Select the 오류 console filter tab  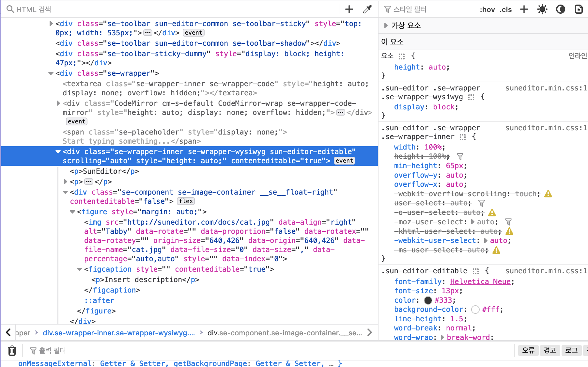pos(528,350)
